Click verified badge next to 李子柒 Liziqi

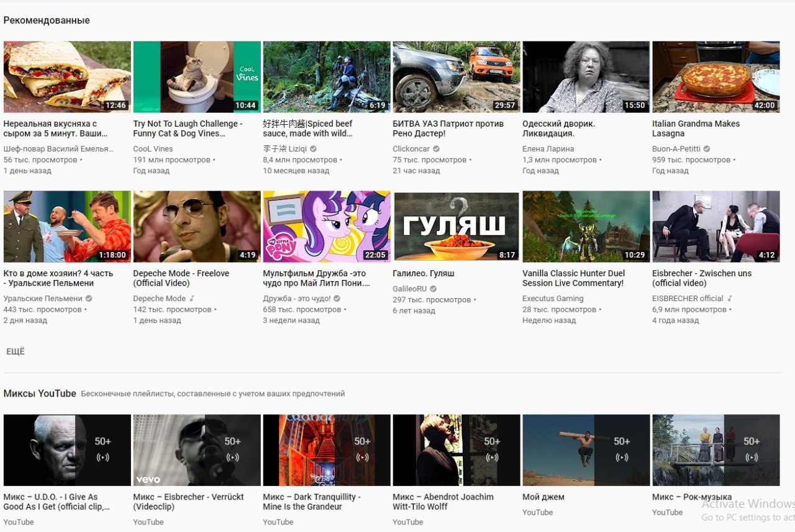314,149
